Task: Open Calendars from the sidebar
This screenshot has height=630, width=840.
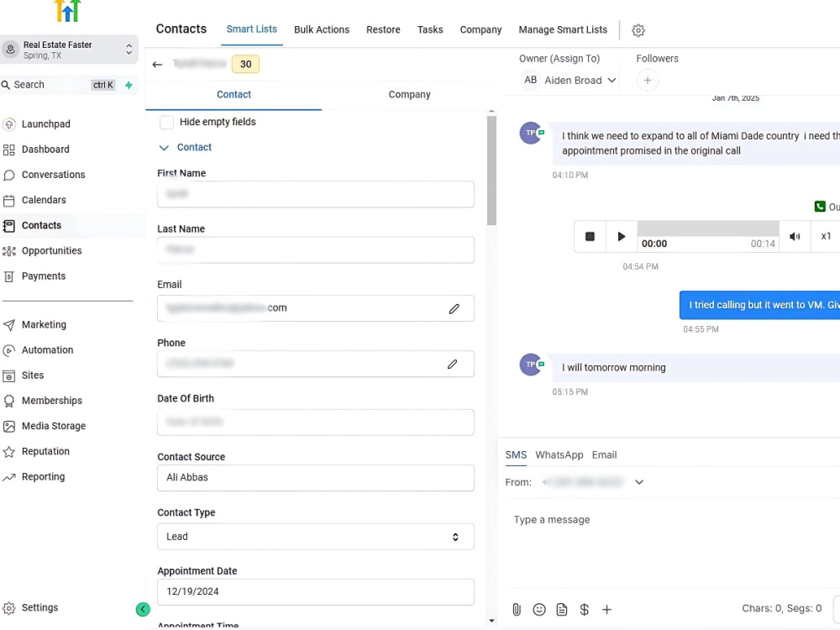Action: click(44, 200)
